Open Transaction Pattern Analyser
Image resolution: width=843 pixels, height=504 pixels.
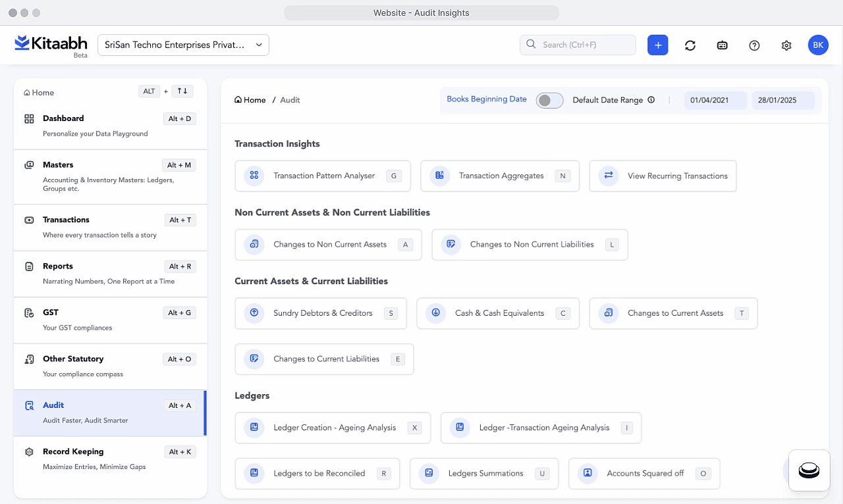(323, 176)
